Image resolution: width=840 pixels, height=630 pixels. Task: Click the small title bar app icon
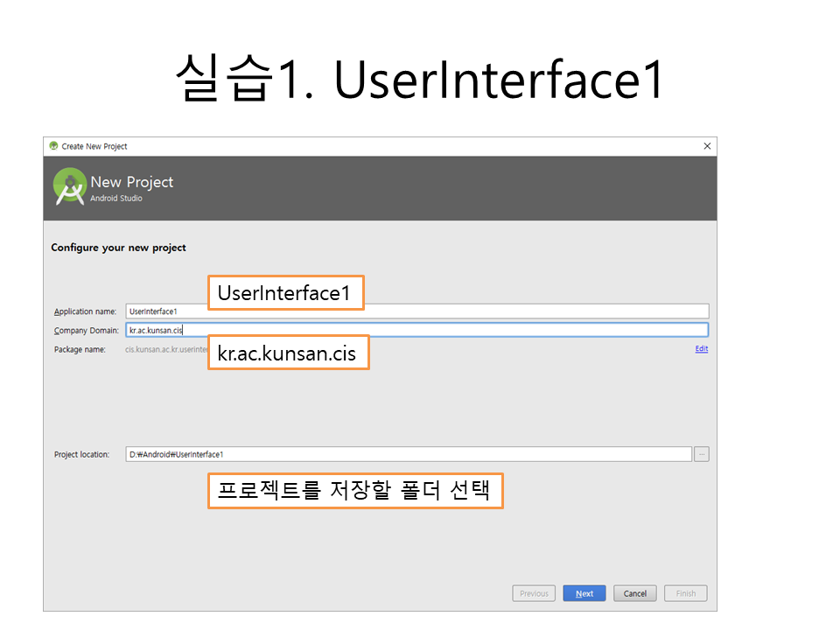coord(53,146)
